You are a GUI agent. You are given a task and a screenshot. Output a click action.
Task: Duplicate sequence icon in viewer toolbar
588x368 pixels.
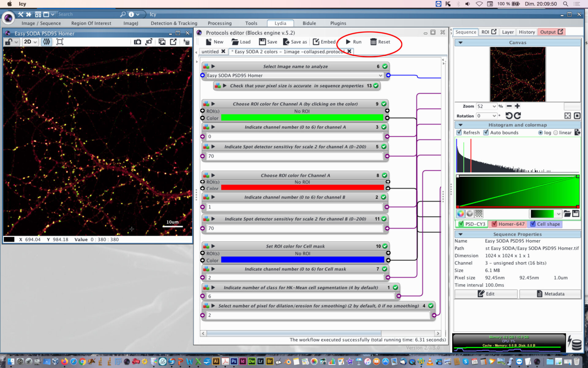pos(162,42)
